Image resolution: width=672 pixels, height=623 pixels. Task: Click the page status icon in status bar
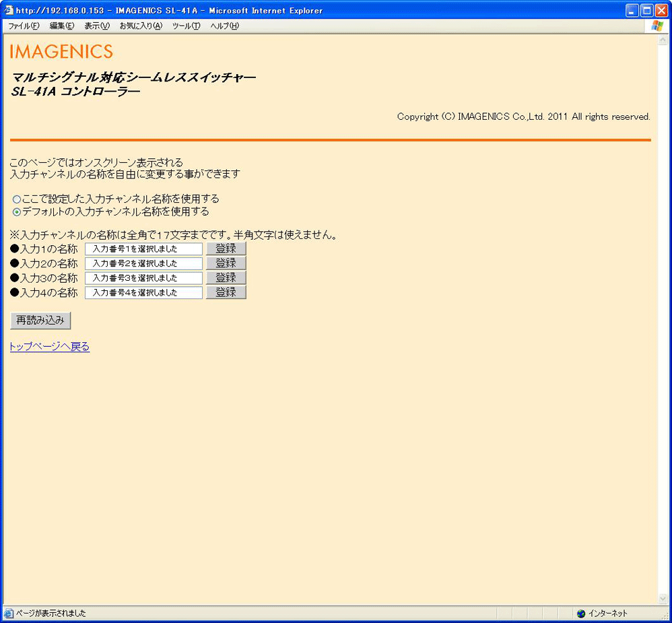tap(9, 614)
